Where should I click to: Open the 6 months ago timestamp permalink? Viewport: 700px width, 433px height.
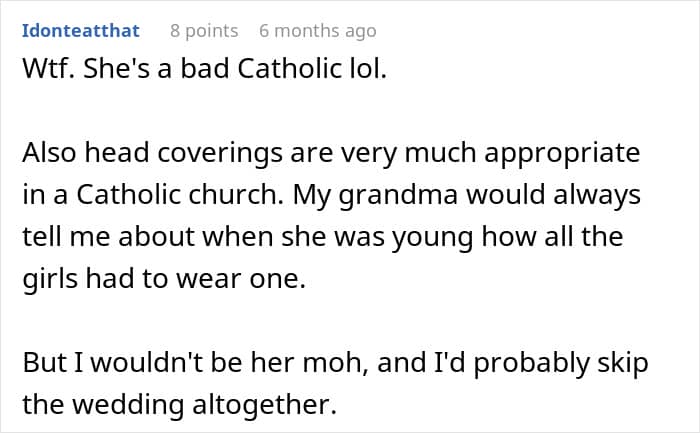click(x=318, y=31)
